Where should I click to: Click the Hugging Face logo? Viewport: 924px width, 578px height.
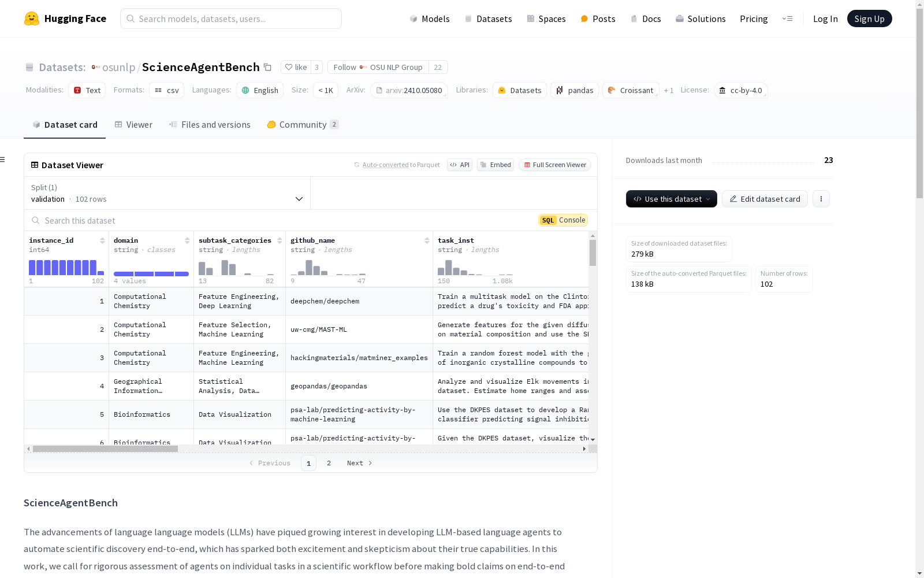[x=65, y=18]
